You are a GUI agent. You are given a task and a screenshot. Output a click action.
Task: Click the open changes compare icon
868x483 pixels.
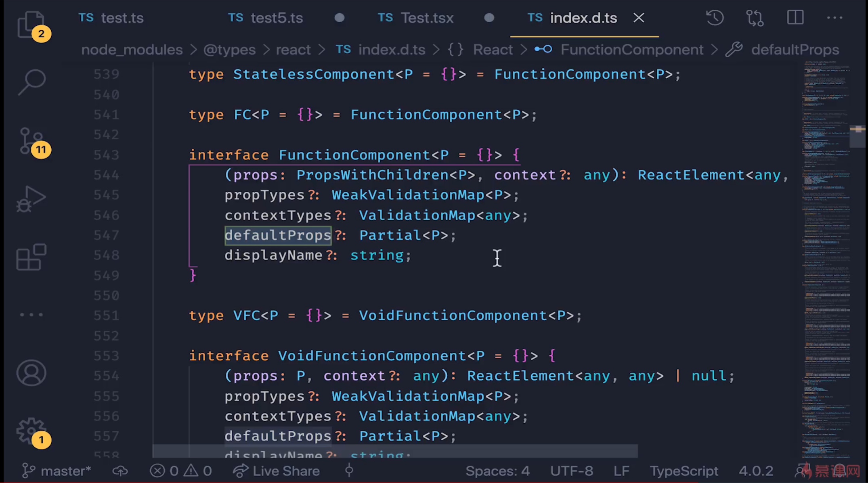point(755,18)
